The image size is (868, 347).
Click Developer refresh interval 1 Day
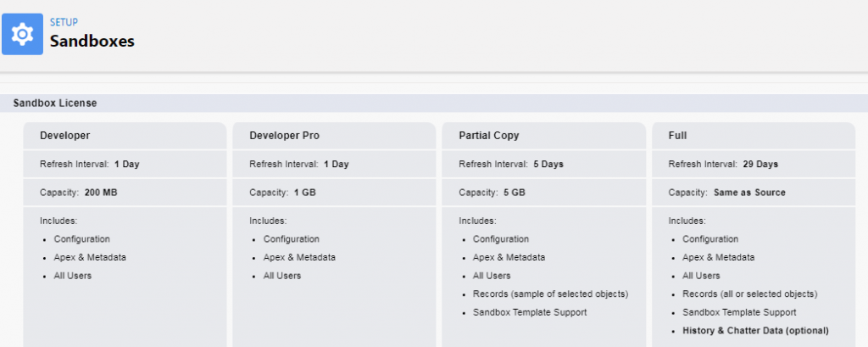coord(127,164)
